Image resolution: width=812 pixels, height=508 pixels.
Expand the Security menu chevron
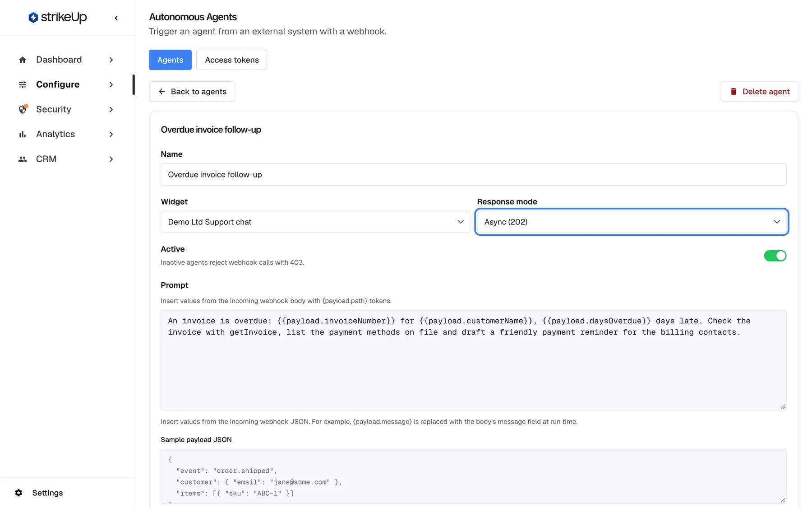111,109
